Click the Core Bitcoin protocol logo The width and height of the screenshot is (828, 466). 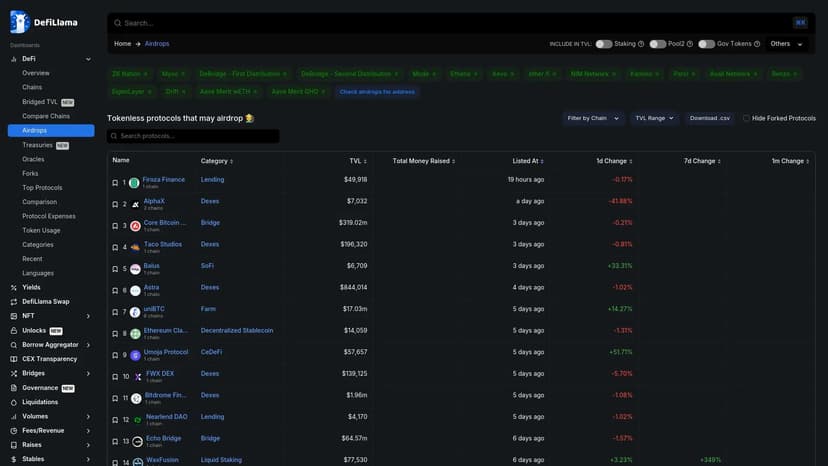tap(135, 226)
